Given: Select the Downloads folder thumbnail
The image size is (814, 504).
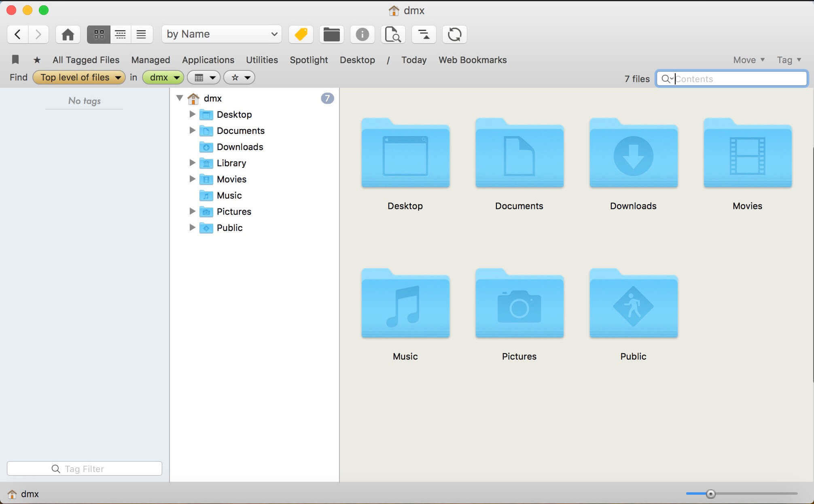Looking at the screenshot, I should pos(634,153).
